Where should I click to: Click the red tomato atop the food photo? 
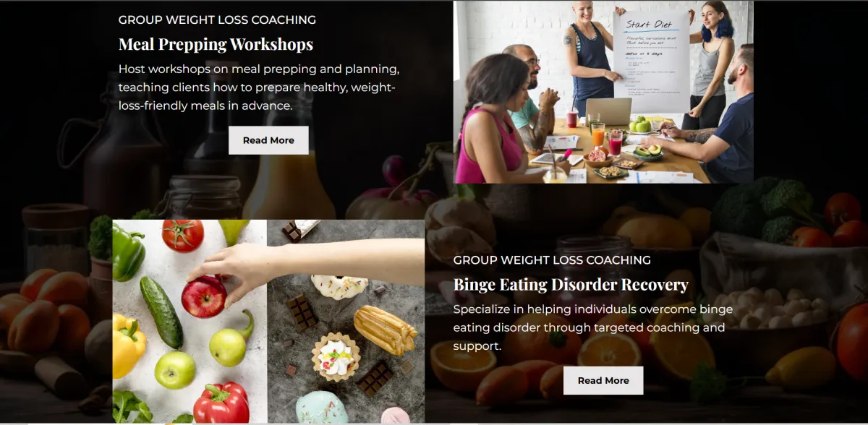coord(182,235)
